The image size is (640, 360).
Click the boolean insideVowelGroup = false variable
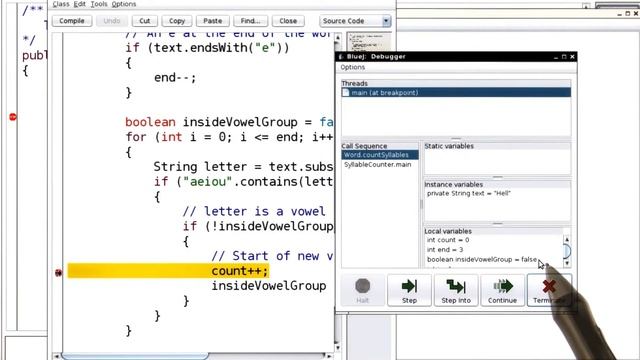482,259
